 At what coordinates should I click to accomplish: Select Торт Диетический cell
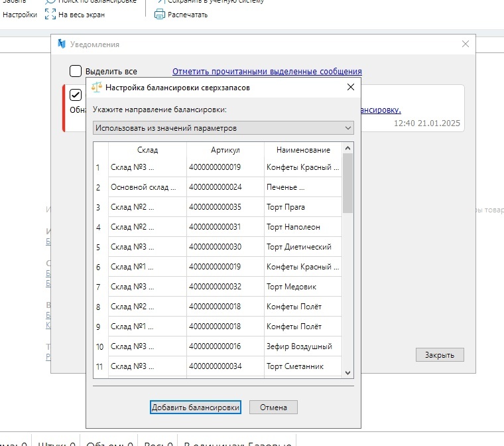tap(303, 247)
